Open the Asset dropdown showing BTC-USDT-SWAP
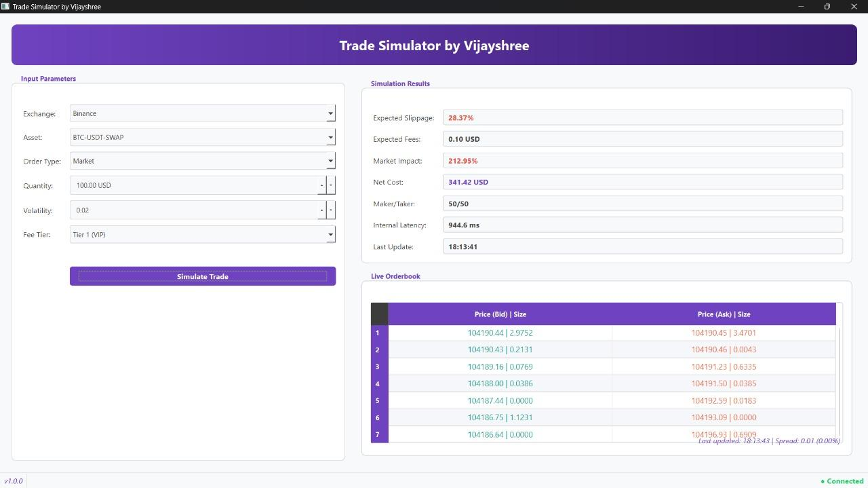 [203, 137]
